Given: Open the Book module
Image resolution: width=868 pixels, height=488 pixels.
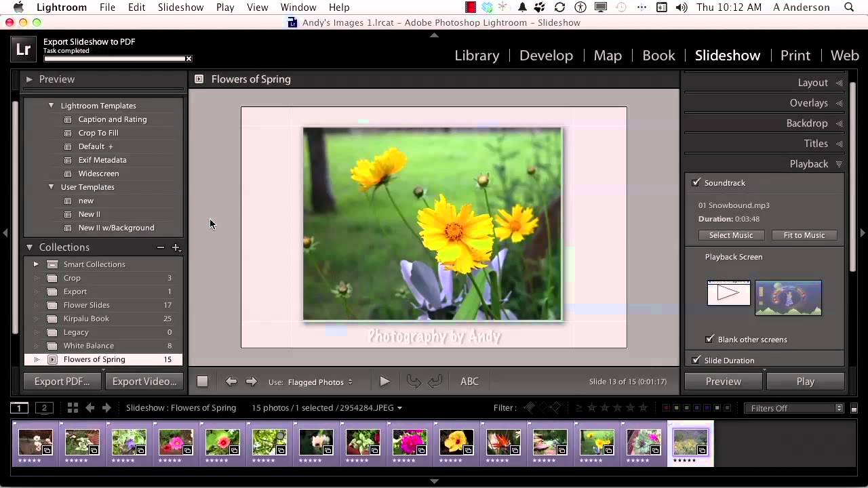Looking at the screenshot, I should 658,56.
